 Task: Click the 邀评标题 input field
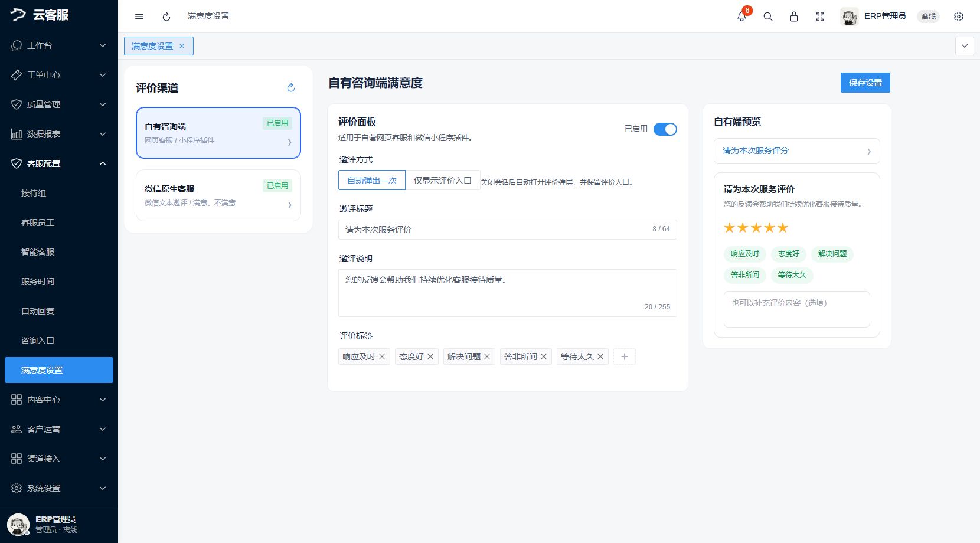pos(508,230)
